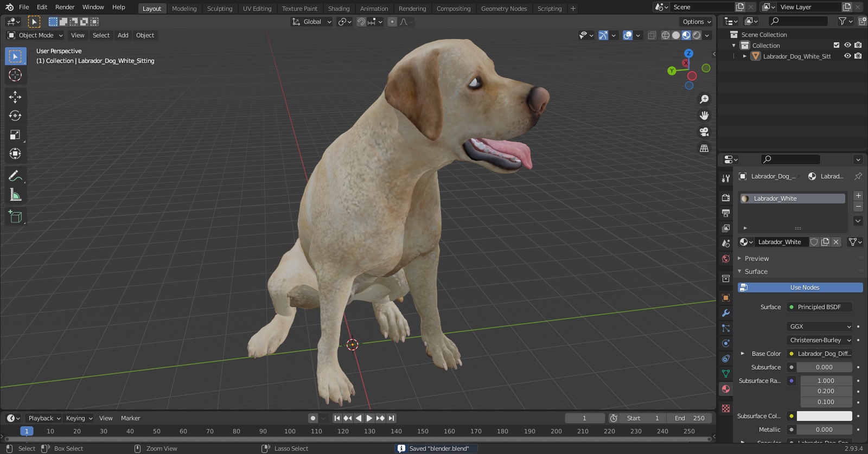Open the Playback dropdown

click(x=44, y=418)
